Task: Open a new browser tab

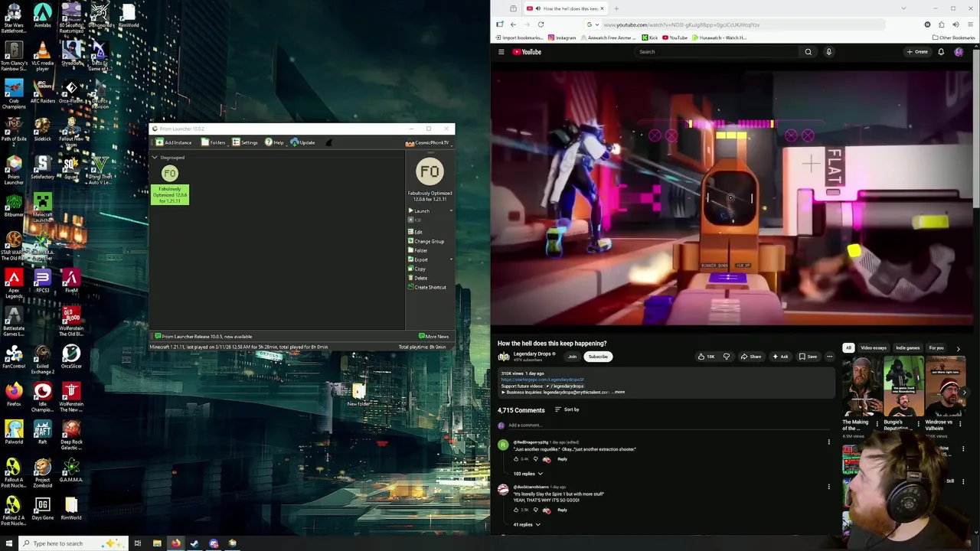Action: tap(616, 8)
